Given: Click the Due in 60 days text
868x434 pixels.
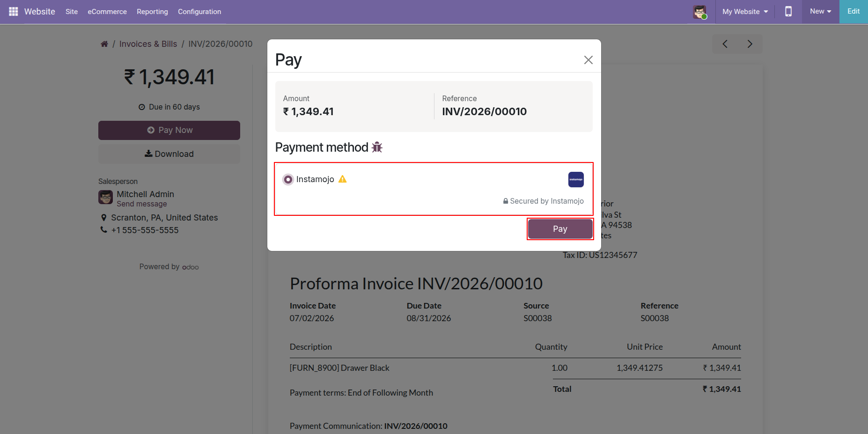Looking at the screenshot, I should [169, 107].
